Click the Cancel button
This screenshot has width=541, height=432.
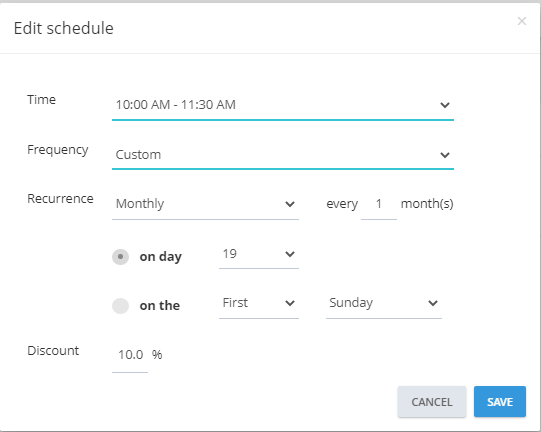tap(432, 402)
